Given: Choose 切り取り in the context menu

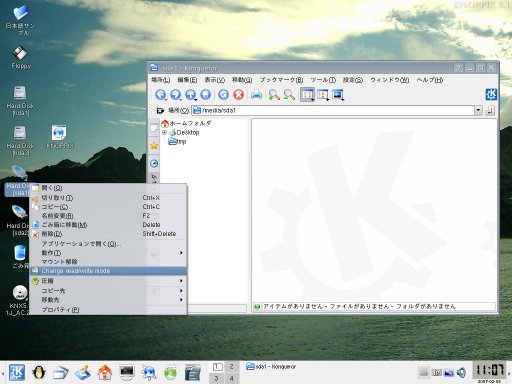Looking at the screenshot, I should click(109, 198).
